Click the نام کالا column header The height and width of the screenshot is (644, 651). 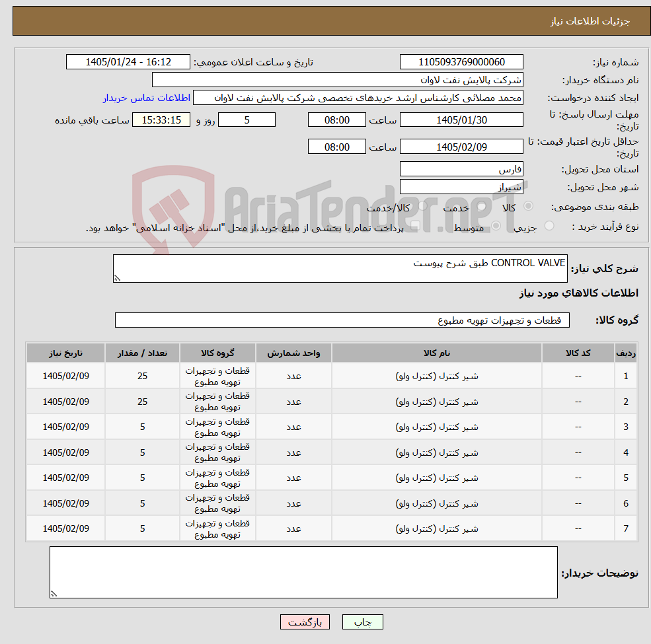pos(437,353)
